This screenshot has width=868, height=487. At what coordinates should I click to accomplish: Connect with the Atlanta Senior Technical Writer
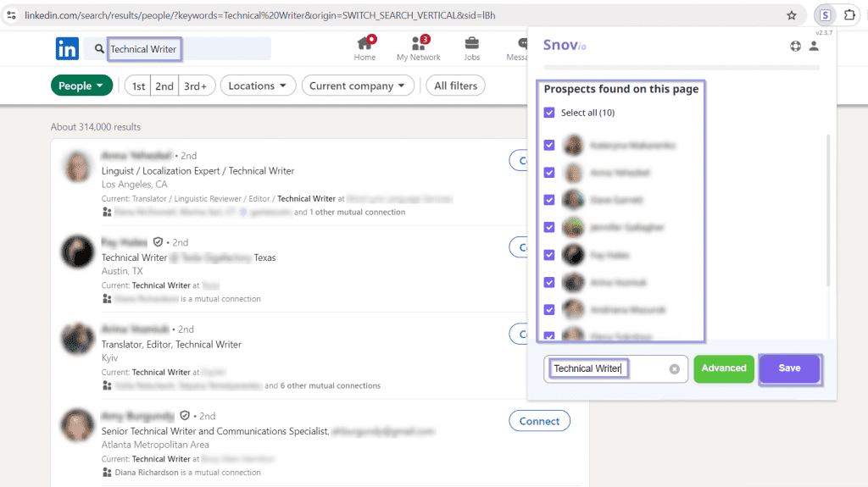(539, 421)
